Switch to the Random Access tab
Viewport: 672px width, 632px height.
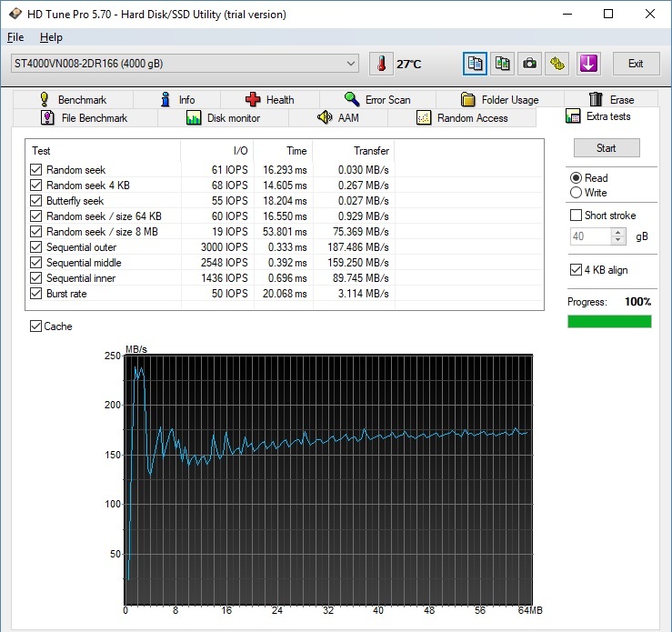click(x=462, y=118)
